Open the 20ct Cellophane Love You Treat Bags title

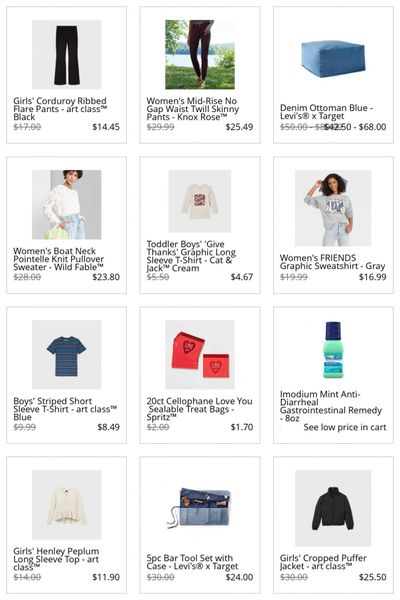pyautogui.click(x=199, y=409)
